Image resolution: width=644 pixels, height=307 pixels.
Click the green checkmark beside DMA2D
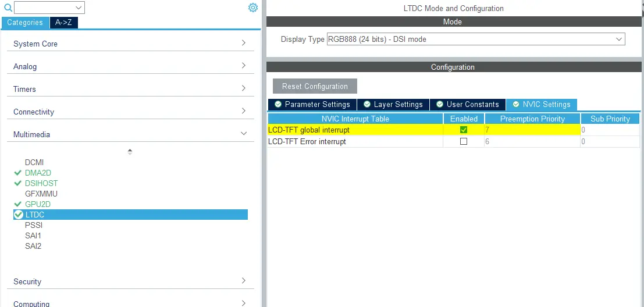17,173
